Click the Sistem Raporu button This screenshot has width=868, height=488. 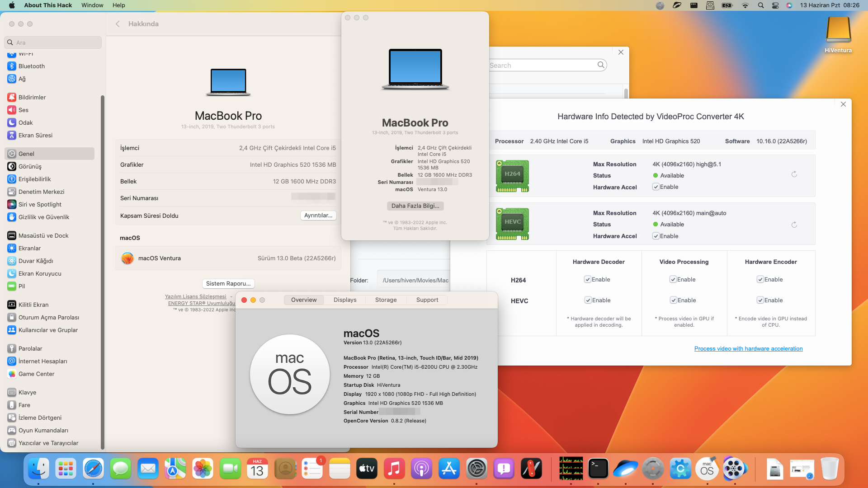(x=228, y=284)
